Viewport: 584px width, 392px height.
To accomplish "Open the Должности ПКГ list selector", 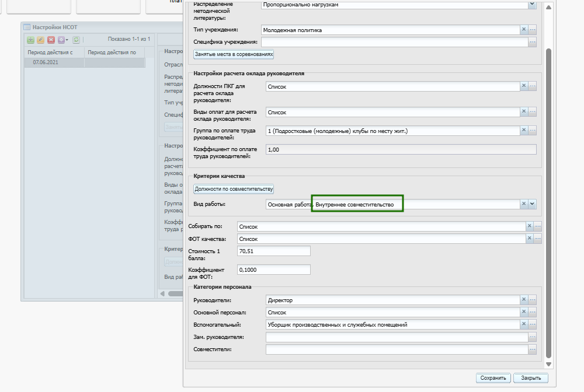I will [533, 86].
